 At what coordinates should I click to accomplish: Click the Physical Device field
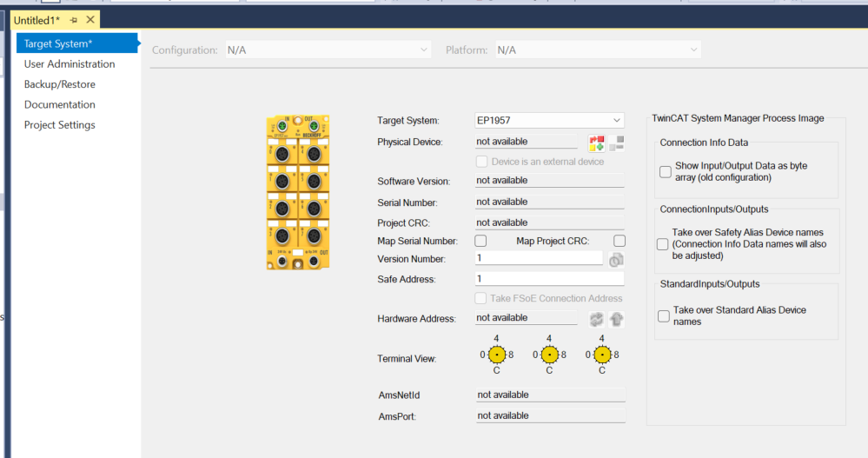[527, 141]
